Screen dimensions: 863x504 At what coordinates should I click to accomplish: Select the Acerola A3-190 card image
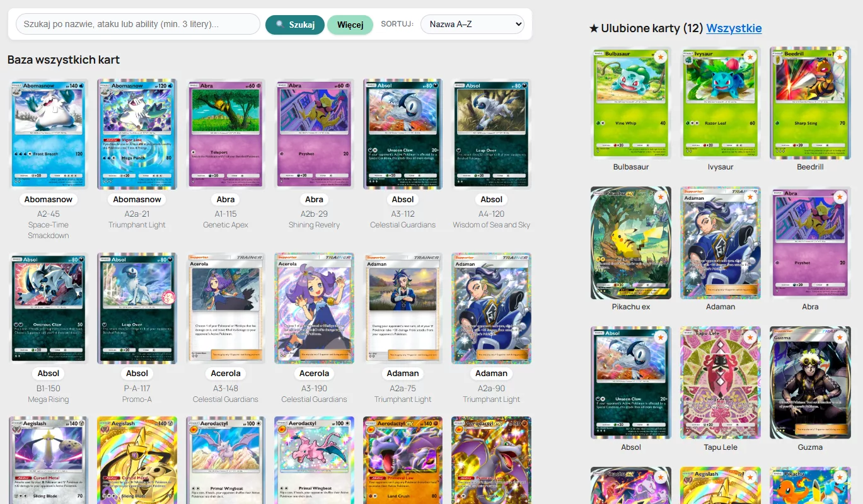(x=314, y=308)
